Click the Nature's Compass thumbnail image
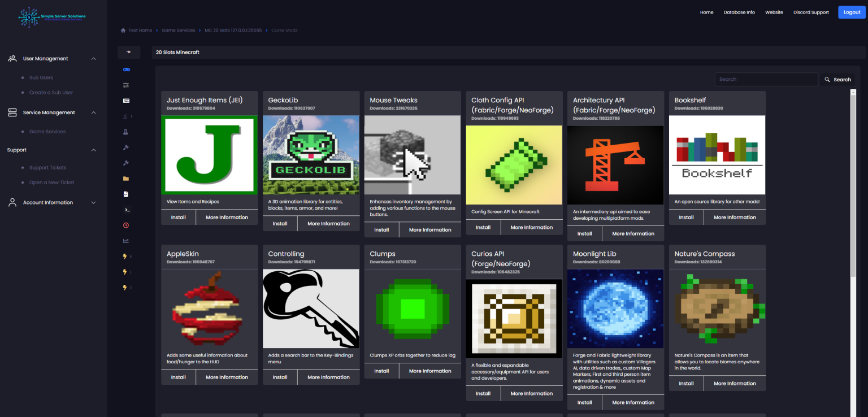The width and height of the screenshot is (868, 417). (x=717, y=309)
